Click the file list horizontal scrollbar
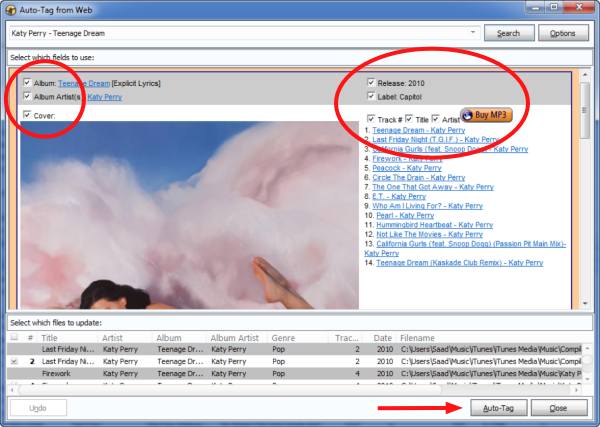 [x=230, y=390]
